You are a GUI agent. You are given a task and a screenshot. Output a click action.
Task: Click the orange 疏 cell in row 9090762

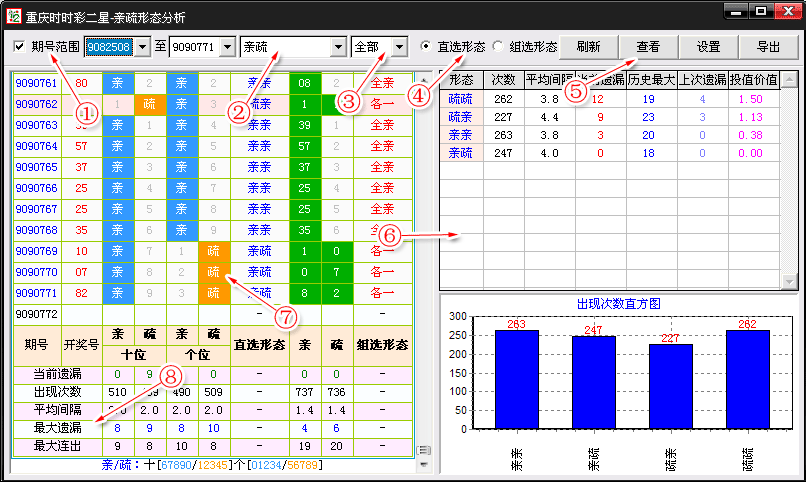coord(150,104)
